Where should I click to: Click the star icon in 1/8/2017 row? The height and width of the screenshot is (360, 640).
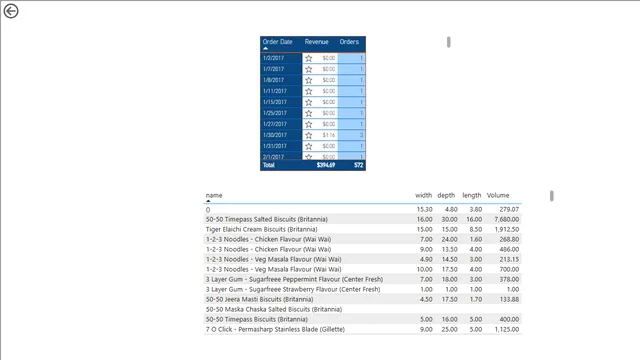click(309, 80)
